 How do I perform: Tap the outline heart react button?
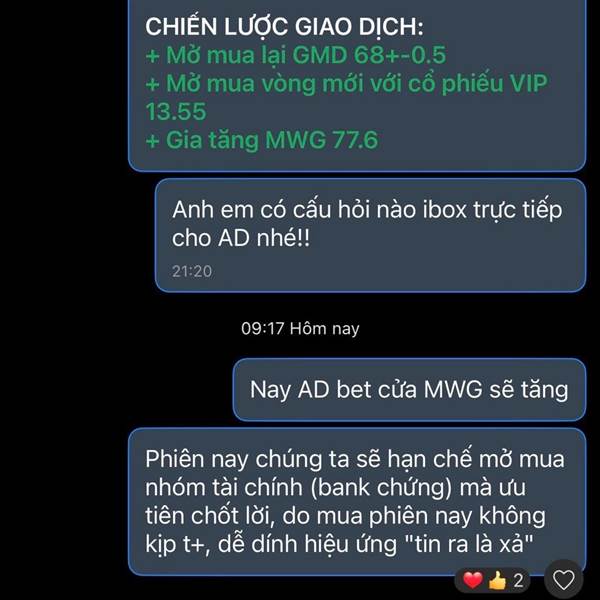click(564, 580)
